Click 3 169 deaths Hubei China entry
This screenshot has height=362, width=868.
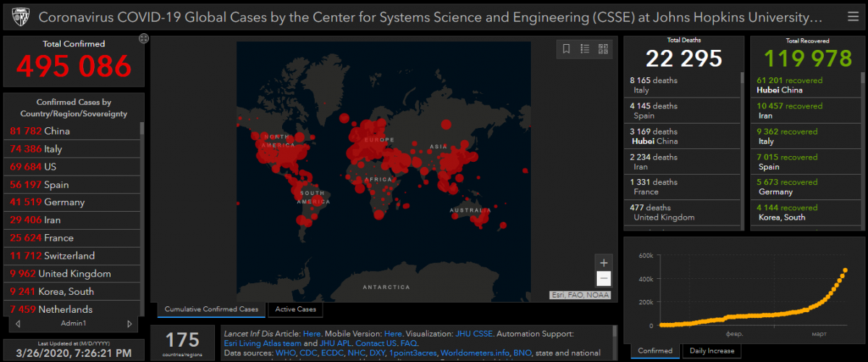coord(681,136)
